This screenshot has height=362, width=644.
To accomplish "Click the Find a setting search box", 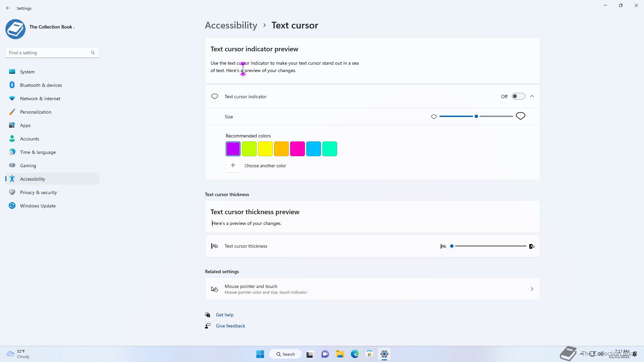I will point(49,53).
